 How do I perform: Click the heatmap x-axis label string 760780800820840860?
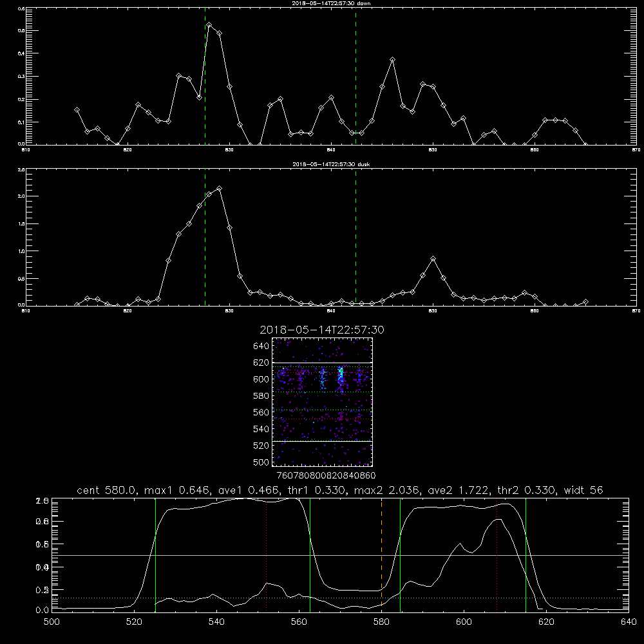(x=326, y=476)
